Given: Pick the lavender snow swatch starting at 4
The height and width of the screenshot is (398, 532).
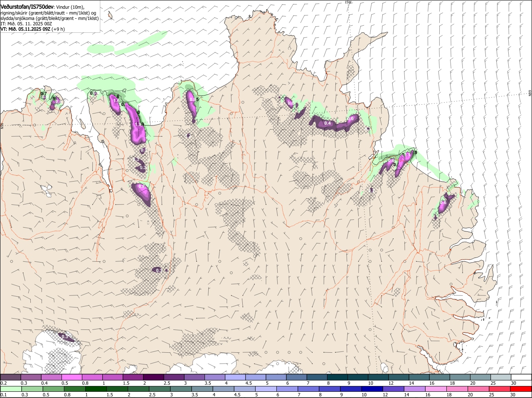Looking at the screenshot, I should point(235,377).
